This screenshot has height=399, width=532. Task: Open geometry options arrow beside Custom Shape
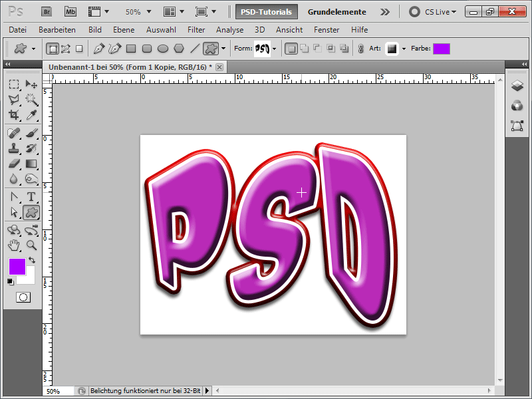click(223, 49)
